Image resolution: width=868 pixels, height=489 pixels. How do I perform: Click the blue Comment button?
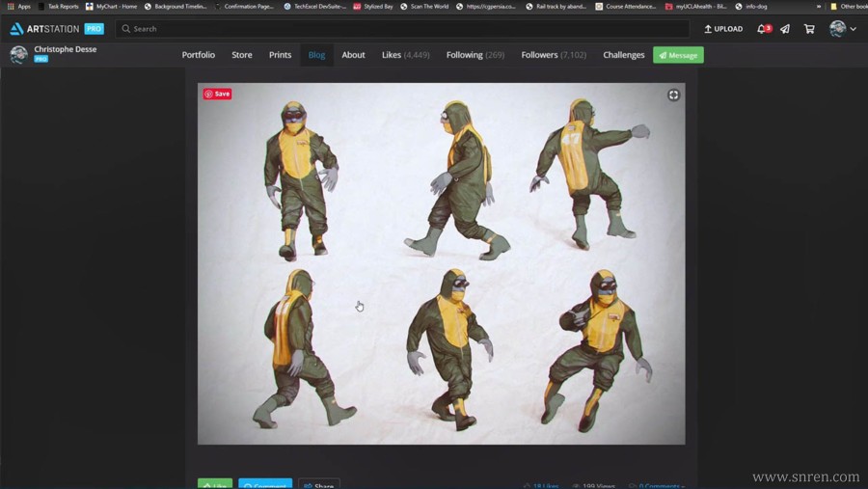click(265, 484)
